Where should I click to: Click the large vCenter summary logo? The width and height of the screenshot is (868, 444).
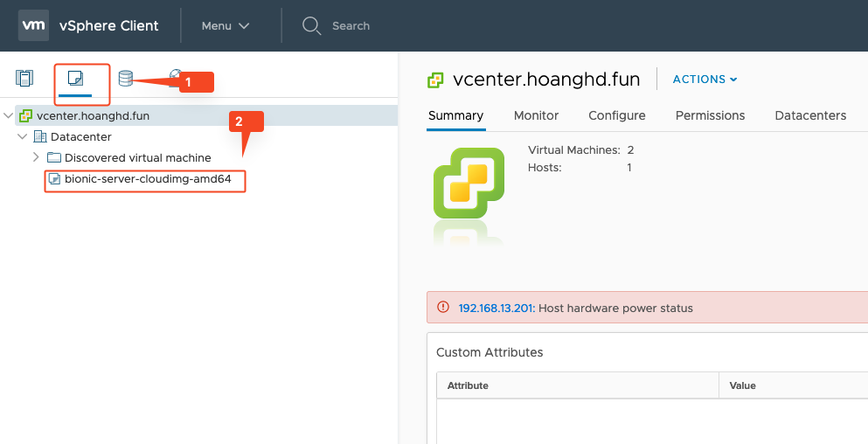pos(469,183)
